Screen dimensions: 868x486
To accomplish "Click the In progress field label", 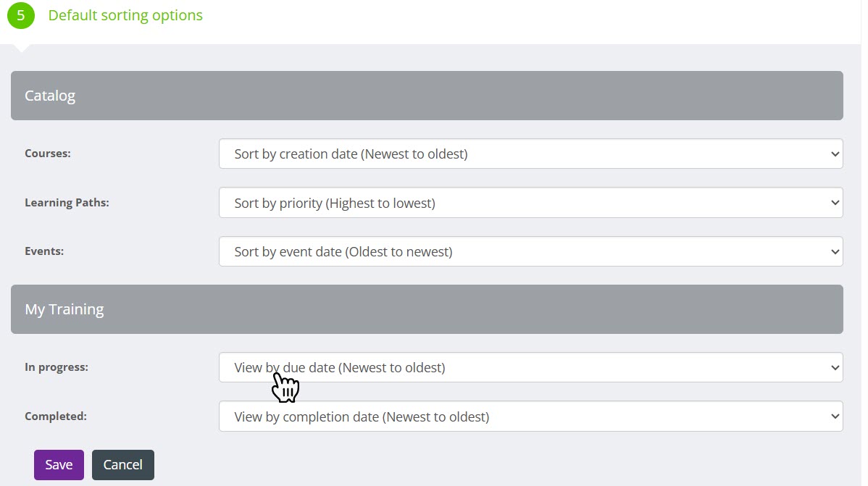I will click(x=57, y=367).
